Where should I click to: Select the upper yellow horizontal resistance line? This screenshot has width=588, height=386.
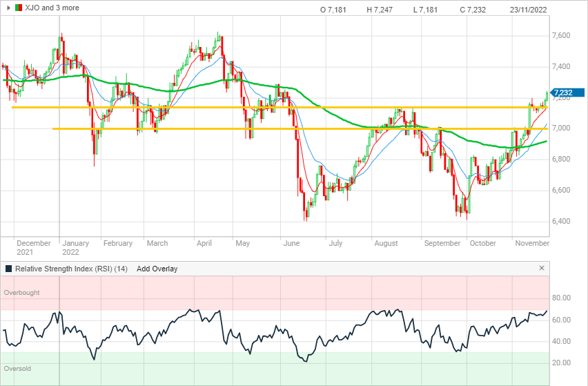coord(207,107)
